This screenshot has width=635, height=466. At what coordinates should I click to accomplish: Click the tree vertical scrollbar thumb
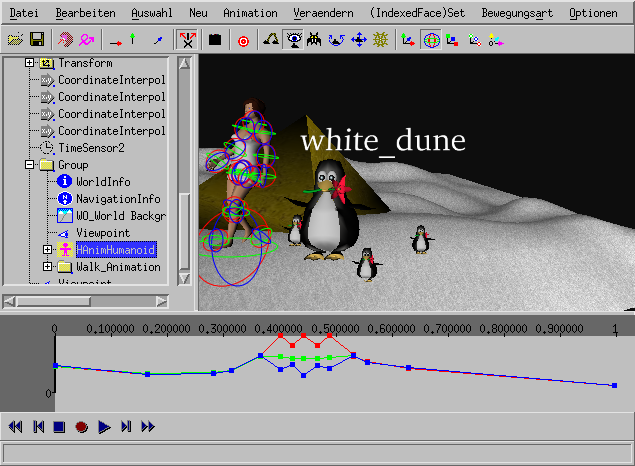point(184,231)
